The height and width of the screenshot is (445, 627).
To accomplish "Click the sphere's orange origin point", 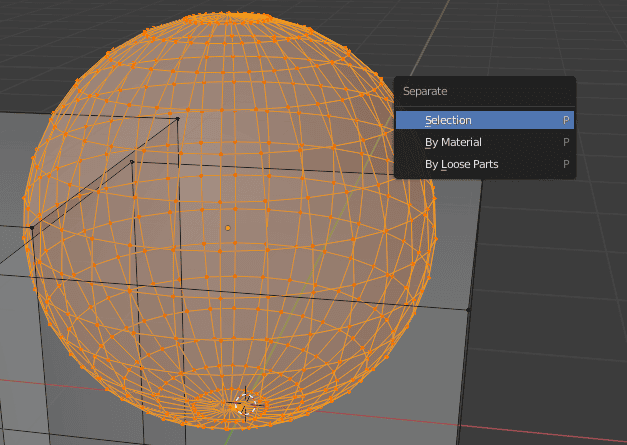I will pos(228,228).
